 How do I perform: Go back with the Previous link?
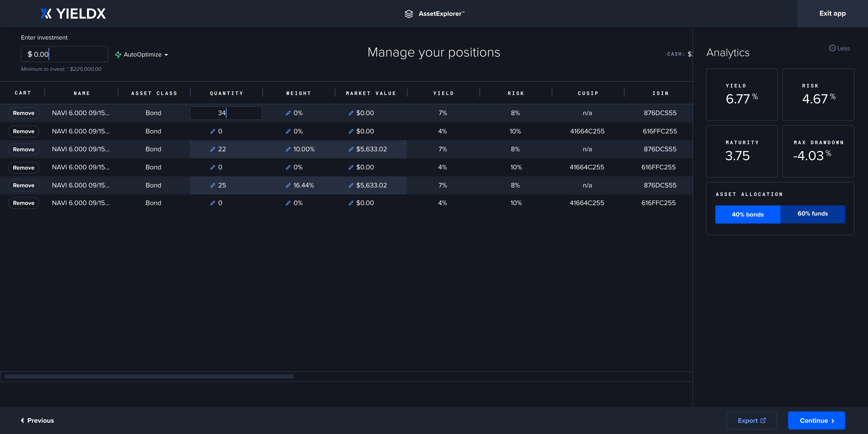click(x=37, y=420)
